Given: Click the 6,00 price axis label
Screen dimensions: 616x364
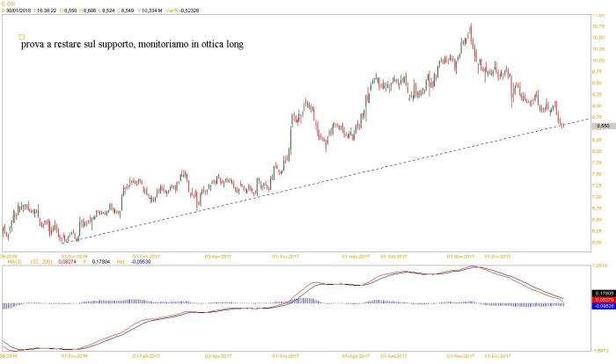Looking at the screenshot, I should pos(598,243).
